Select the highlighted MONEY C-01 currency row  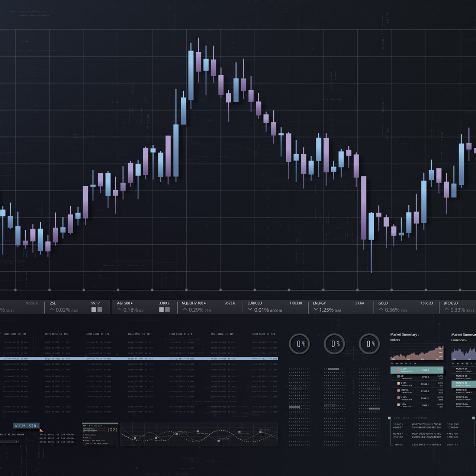point(464,384)
